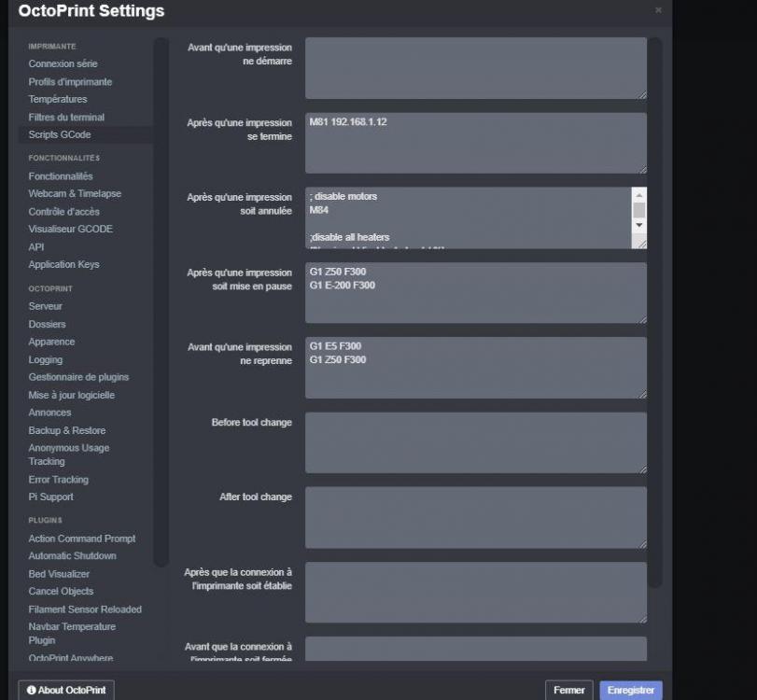Open Profils d'imprimante section
The image size is (757, 700).
click(70, 81)
